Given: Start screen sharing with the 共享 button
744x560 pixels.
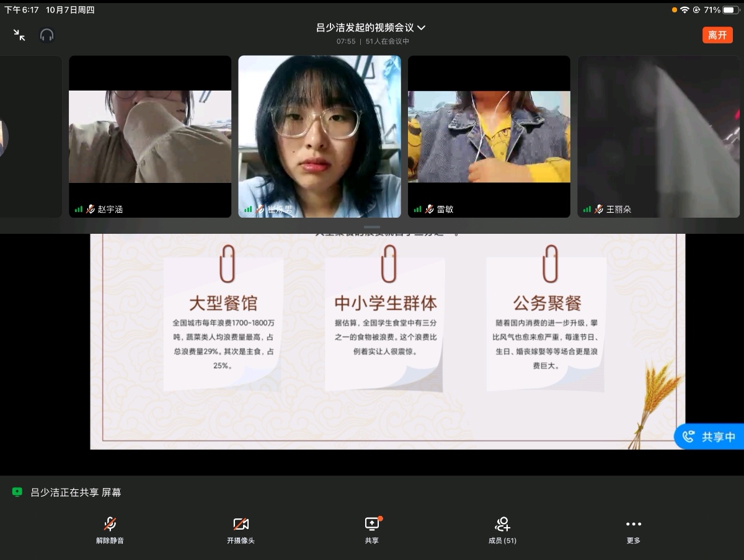Looking at the screenshot, I should point(371,530).
